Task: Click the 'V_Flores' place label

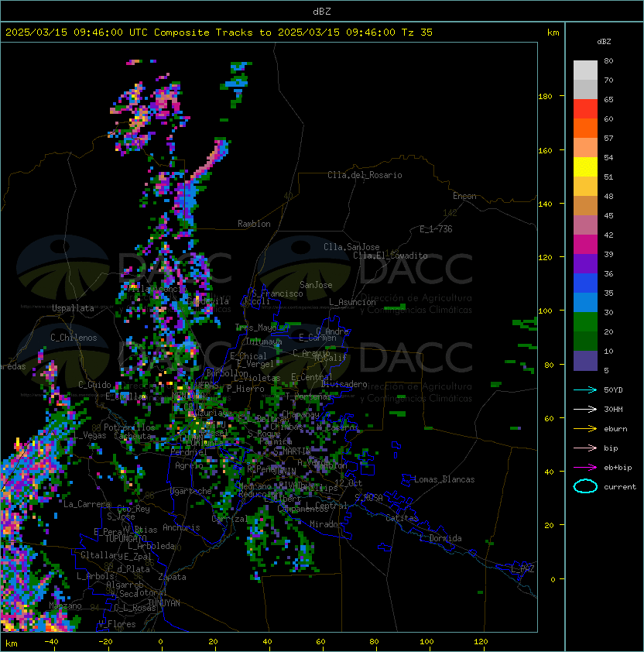Action: [x=117, y=624]
